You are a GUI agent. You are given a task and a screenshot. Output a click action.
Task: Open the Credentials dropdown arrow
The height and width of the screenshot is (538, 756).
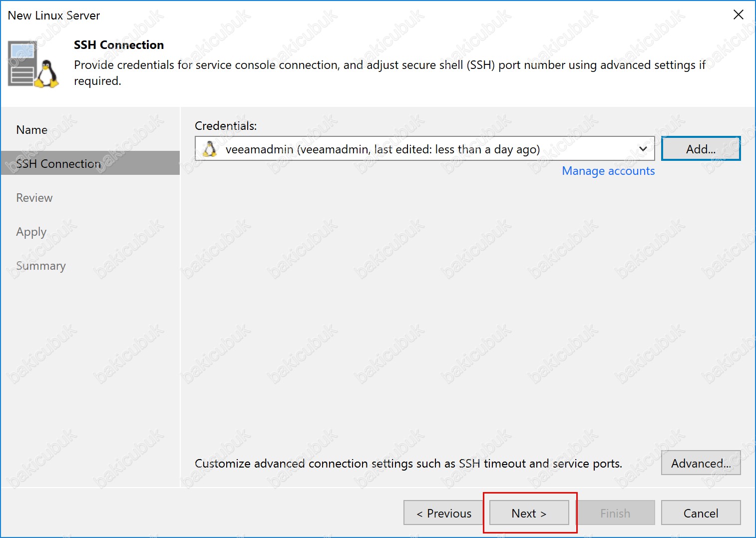pos(643,149)
